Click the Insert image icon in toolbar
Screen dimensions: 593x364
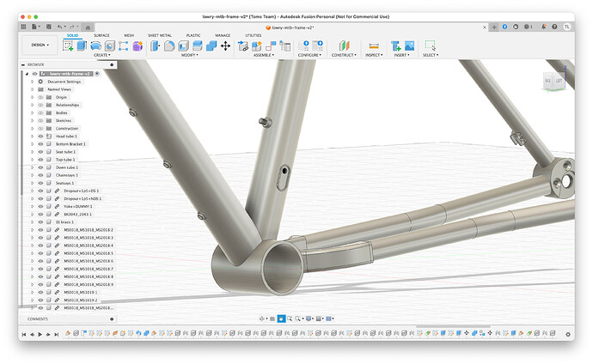point(410,45)
